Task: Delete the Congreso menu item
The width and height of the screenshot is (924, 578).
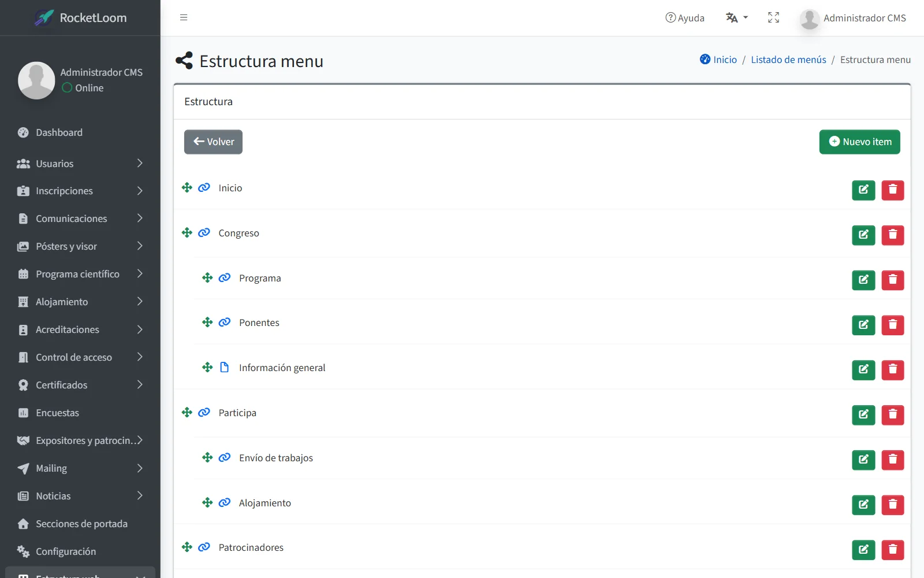Action: pos(893,235)
